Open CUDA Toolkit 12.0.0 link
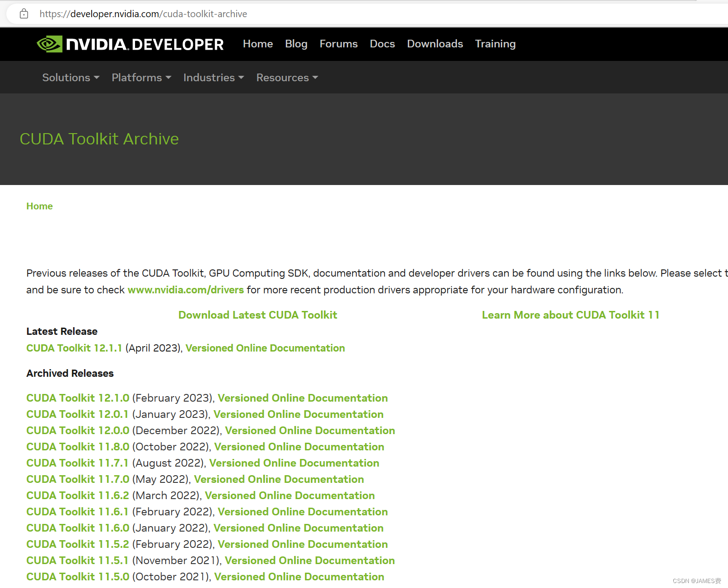728x588 pixels. point(78,431)
